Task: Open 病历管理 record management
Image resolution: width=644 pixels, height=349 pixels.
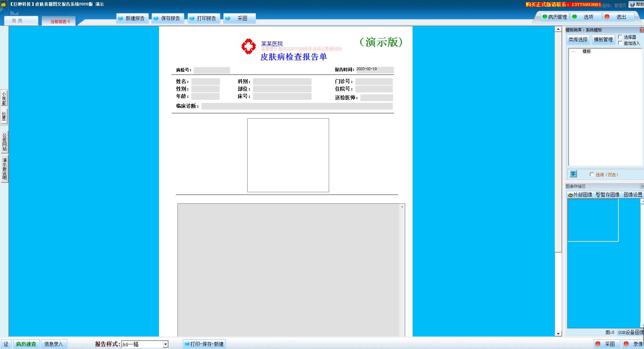Action: [x=555, y=17]
